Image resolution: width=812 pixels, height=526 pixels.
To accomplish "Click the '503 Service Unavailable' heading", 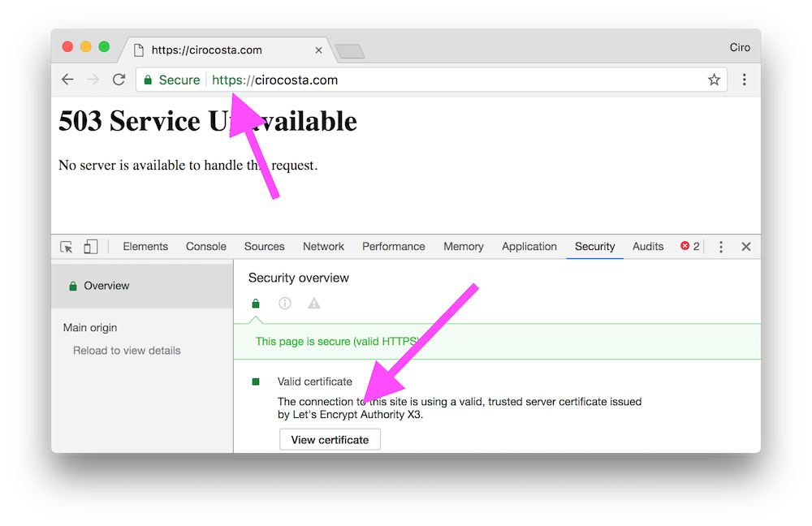I will (208, 121).
